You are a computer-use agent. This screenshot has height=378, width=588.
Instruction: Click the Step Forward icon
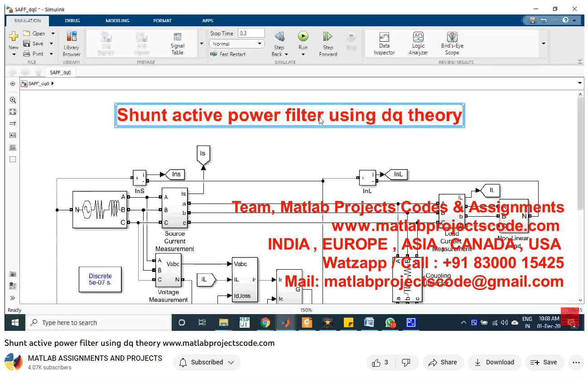tap(328, 37)
